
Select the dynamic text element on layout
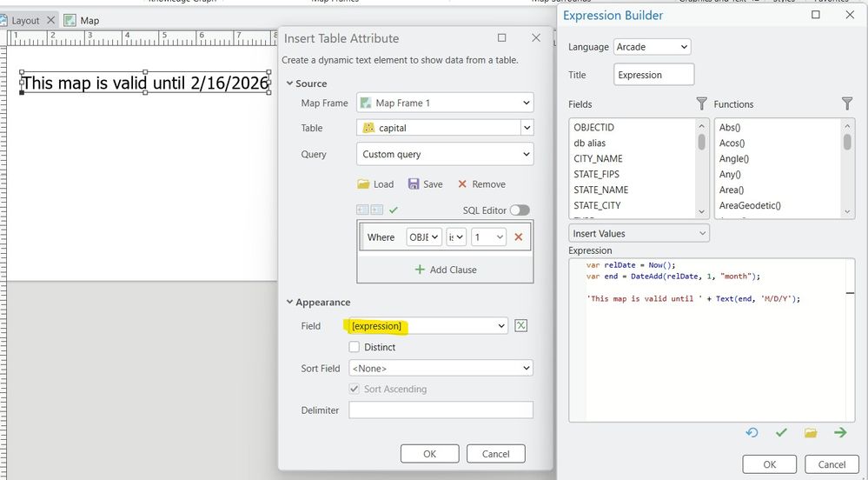point(146,83)
